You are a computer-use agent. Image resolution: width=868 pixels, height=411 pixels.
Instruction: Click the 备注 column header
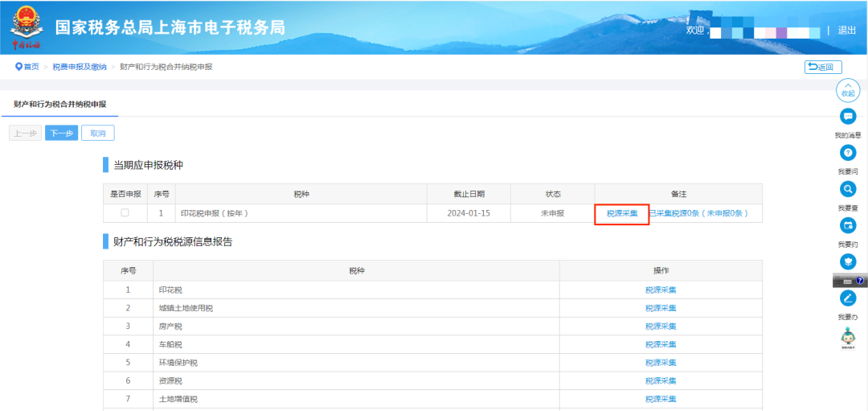[x=678, y=195]
